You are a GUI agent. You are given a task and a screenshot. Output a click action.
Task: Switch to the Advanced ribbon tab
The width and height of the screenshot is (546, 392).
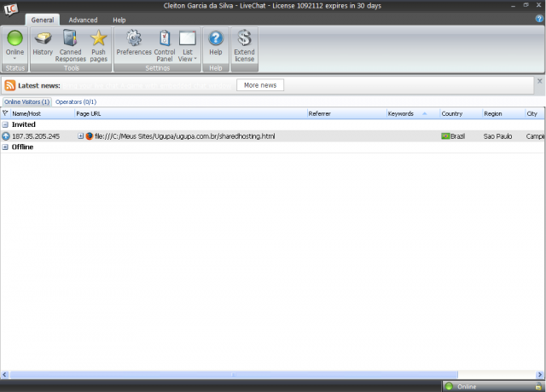pos(83,20)
